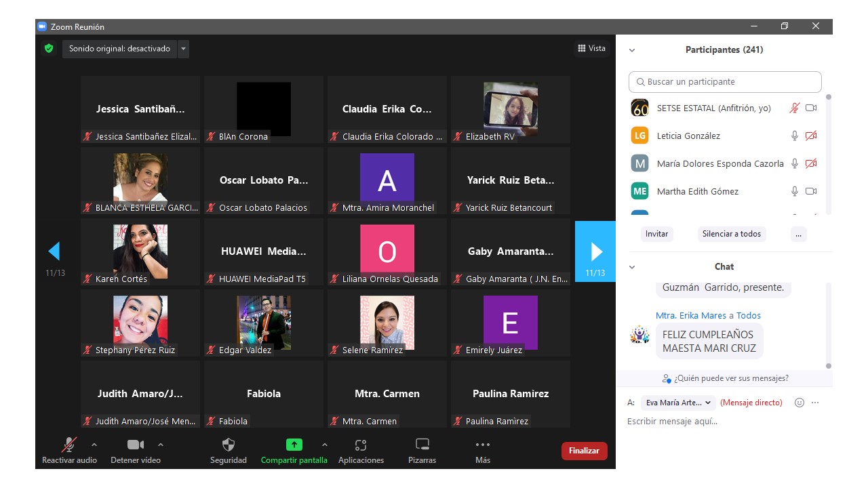This screenshot has height=488, width=868.
Task: Click the Silenciar a todos button
Action: tap(731, 234)
